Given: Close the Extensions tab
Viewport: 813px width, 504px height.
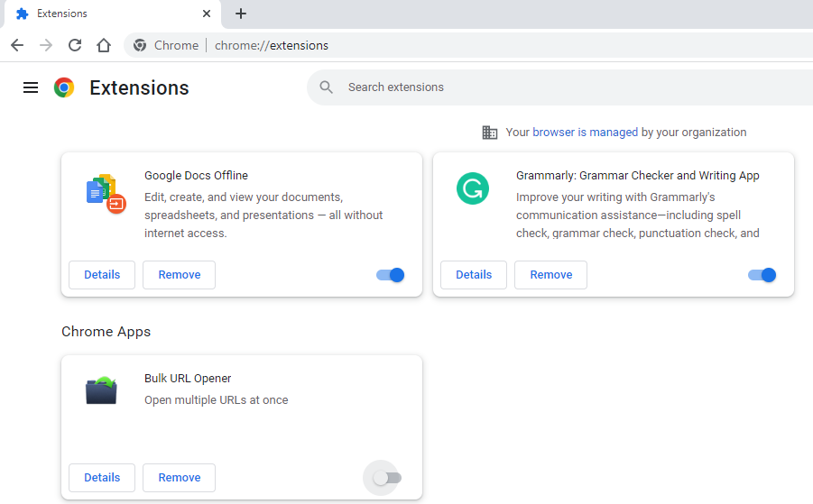Looking at the screenshot, I should [x=207, y=14].
